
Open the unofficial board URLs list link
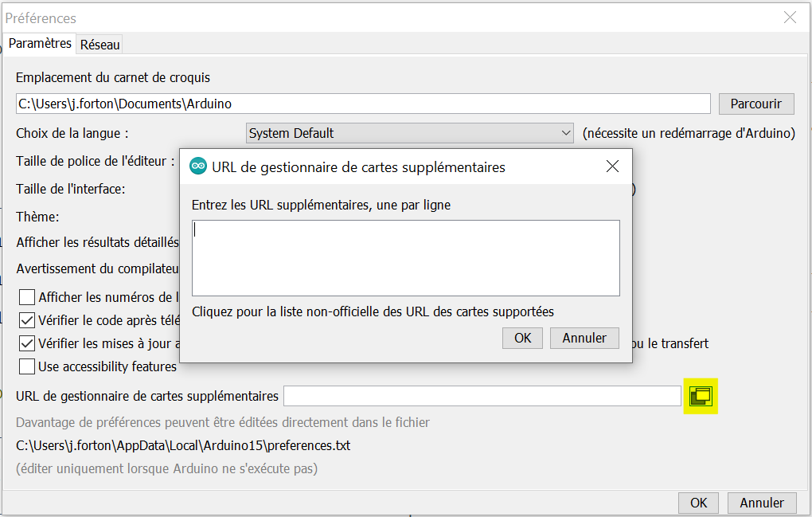pyautogui.click(x=373, y=311)
